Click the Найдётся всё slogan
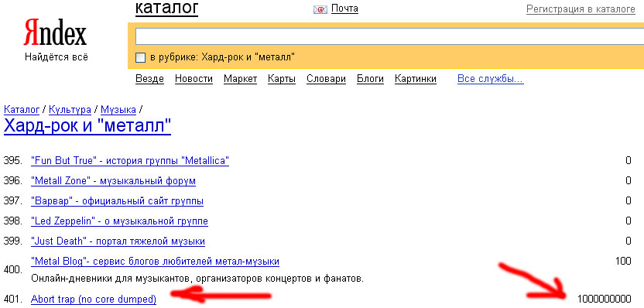Screen dimensions: 644x308 [57, 57]
